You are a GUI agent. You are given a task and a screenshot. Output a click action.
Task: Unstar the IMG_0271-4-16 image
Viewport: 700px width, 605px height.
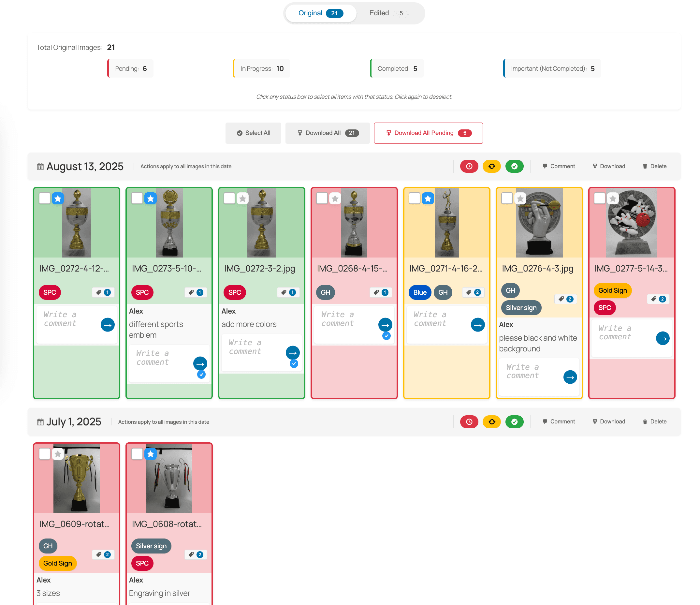[x=428, y=199]
